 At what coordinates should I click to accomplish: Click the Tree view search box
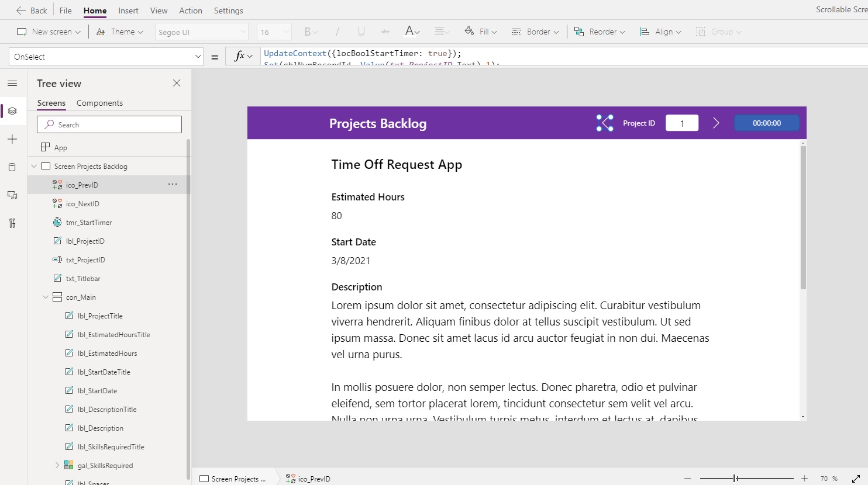109,124
